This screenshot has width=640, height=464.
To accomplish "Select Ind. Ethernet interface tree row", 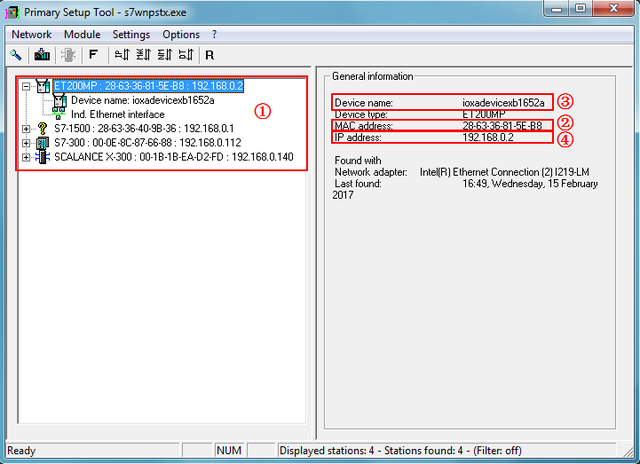I will pyautogui.click(x=118, y=115).
